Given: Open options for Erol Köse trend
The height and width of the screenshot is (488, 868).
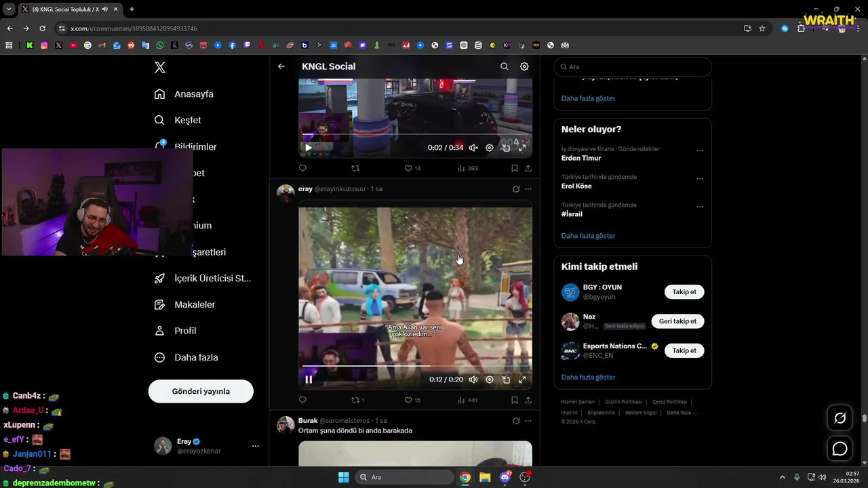Looking at the screenshot, I should pyautogui.click(x=700, y=179).
